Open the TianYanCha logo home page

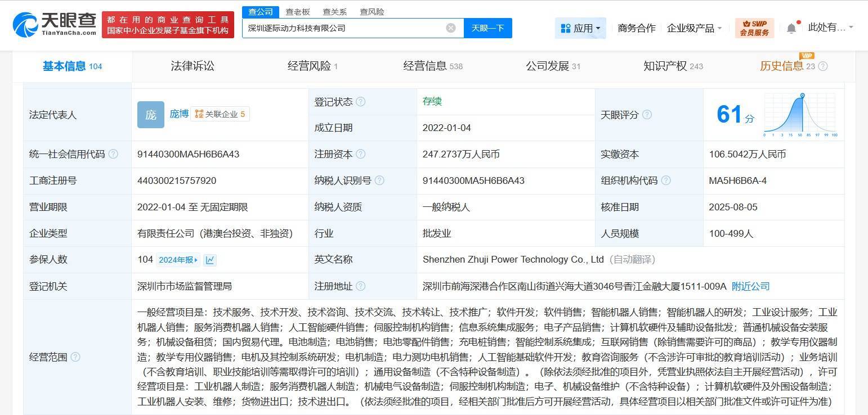click(55, 25)
